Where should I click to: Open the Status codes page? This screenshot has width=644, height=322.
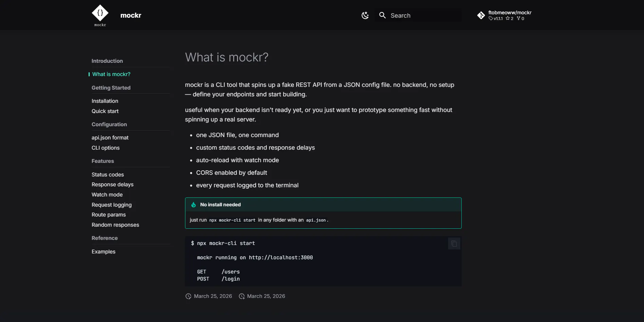click(x=108, y=174)
